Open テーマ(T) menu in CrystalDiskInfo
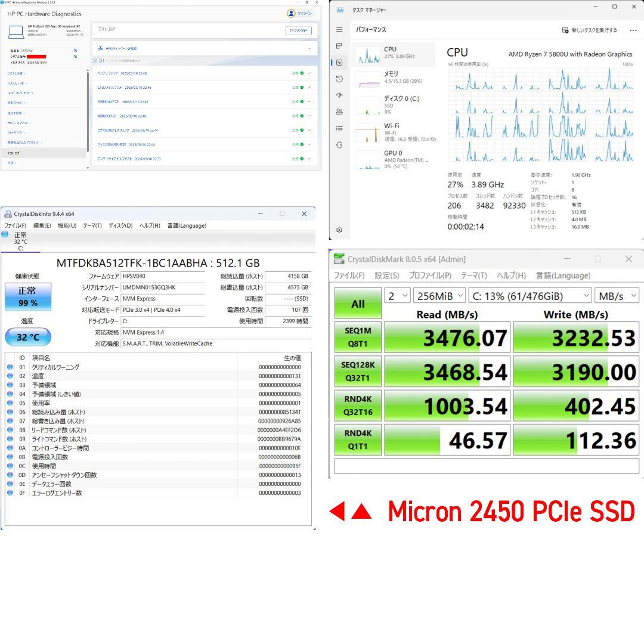 click(x=92, y=225)
